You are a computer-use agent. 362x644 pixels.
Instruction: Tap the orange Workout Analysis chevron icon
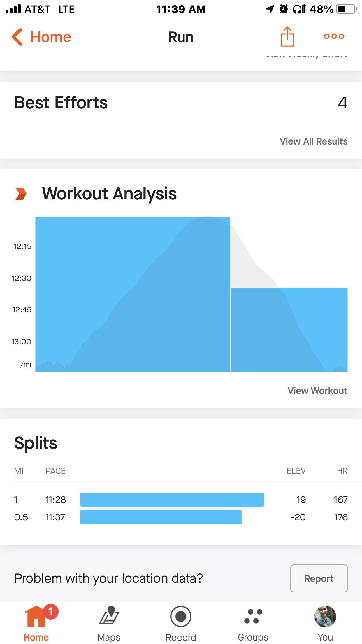21,194
